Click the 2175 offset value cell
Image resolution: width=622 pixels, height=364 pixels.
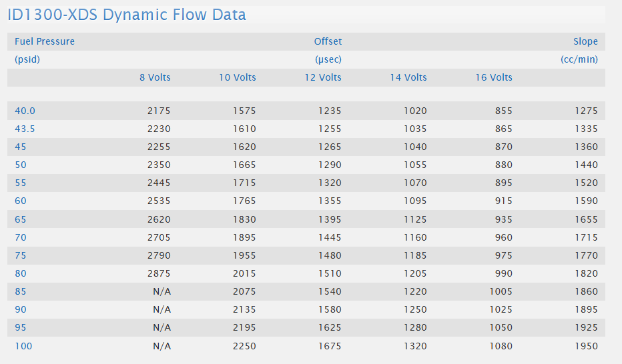pyautogui.click(x=159, y=111)
